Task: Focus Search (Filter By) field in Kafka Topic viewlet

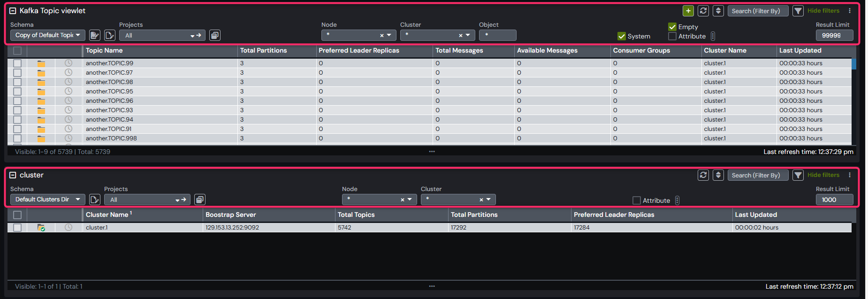Action: [758, 11]
